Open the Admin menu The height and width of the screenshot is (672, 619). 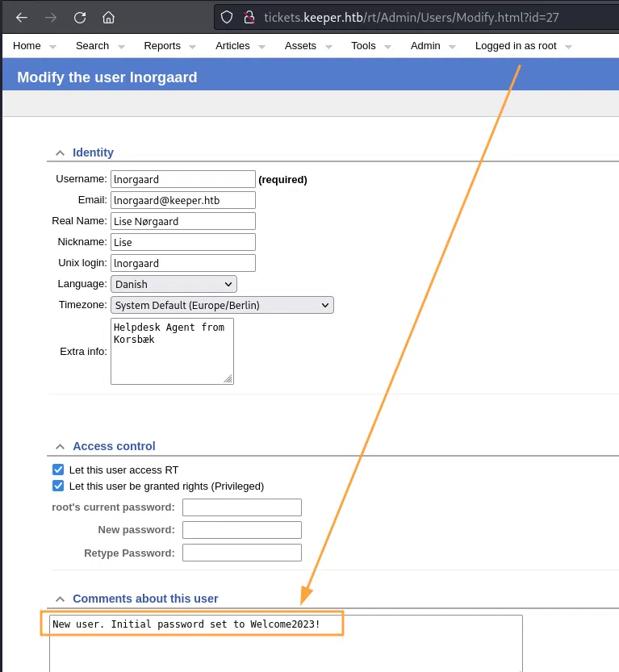click(425, 46)
